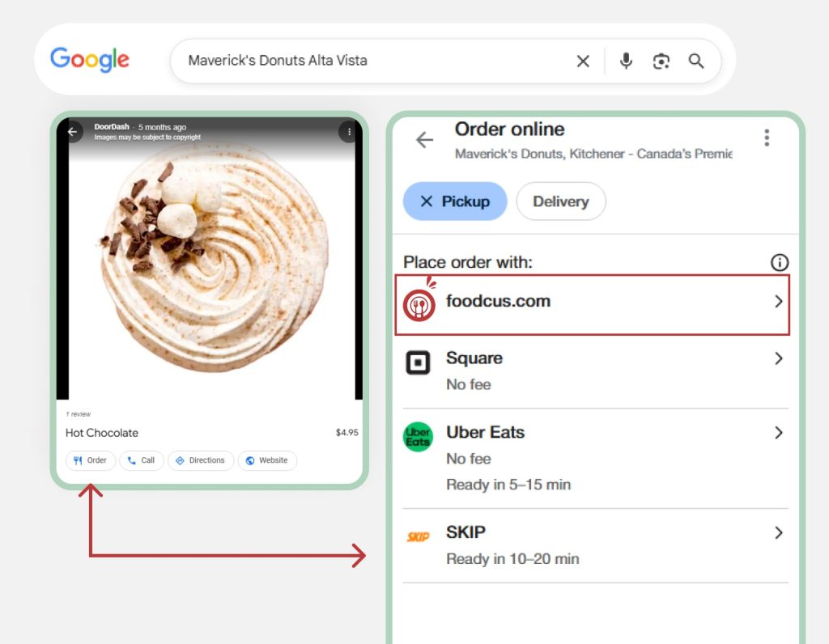Click the Directions button
The height and width of the screenshot is (644, 829).
click(200, 460)
